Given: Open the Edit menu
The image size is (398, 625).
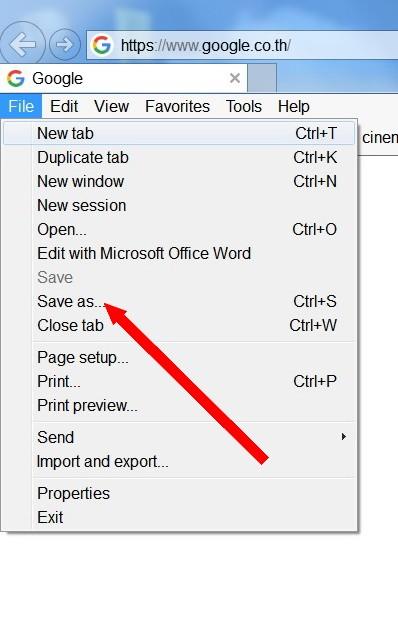Looking at the screenshot, I should point(64,106).
